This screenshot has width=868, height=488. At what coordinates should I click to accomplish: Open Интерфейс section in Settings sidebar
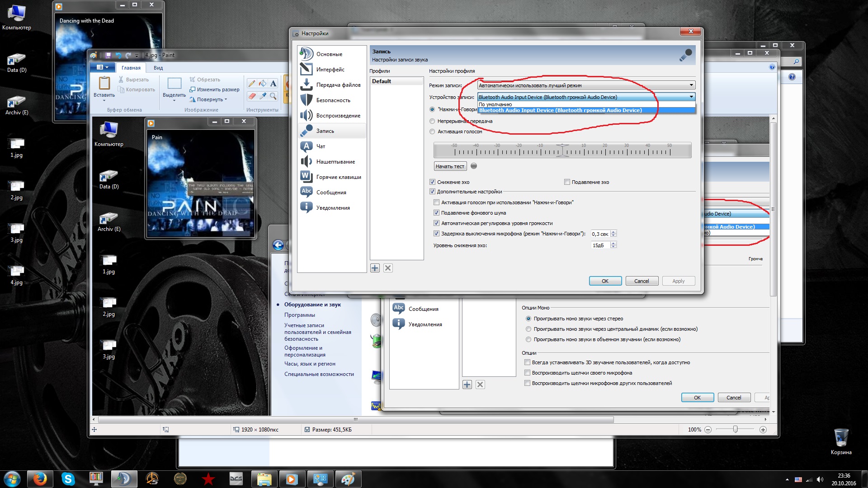click(331, 70)
